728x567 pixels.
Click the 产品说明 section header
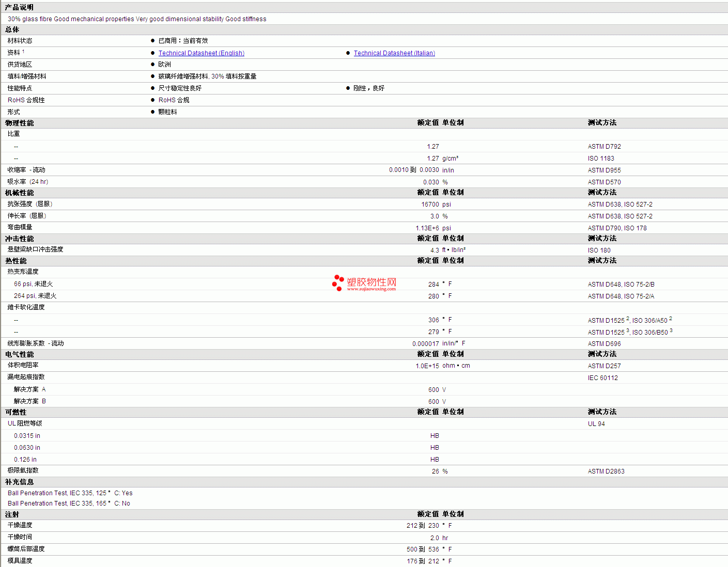coord(19,7)
